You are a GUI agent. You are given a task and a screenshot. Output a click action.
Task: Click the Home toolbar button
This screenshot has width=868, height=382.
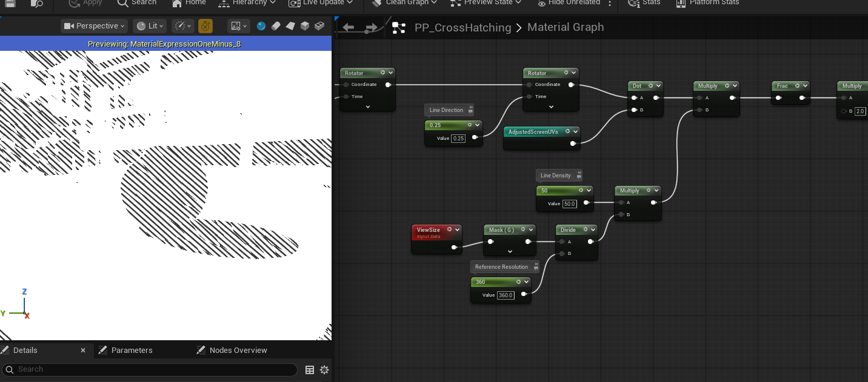(x=189, y=3)
